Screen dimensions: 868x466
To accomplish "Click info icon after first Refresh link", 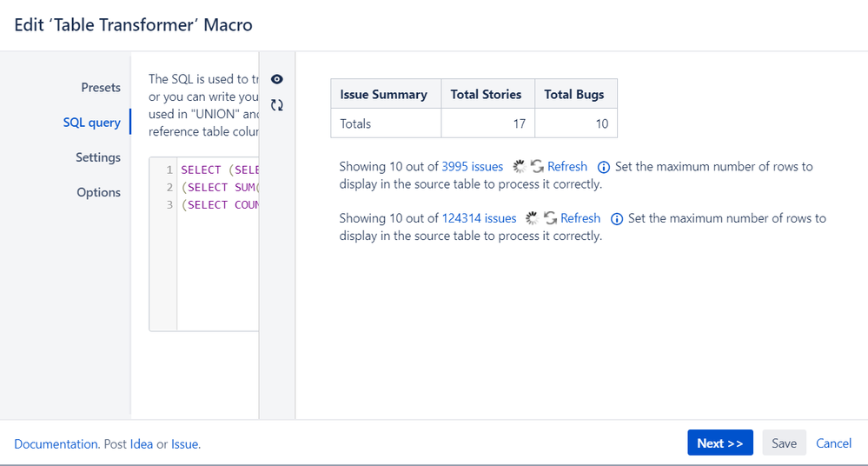I will click(604, 167).
